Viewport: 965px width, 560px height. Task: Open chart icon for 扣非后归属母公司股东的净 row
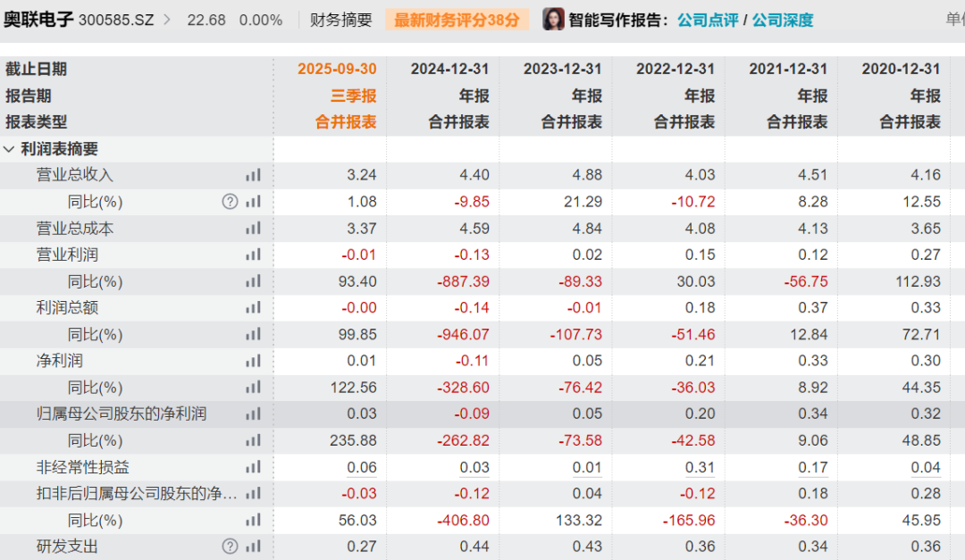point(253,494)
